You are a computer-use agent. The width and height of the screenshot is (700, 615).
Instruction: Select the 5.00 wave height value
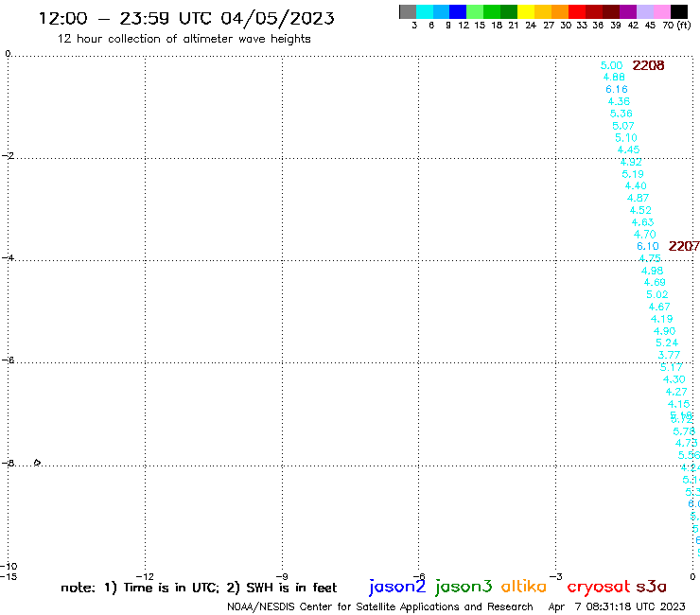611,65
